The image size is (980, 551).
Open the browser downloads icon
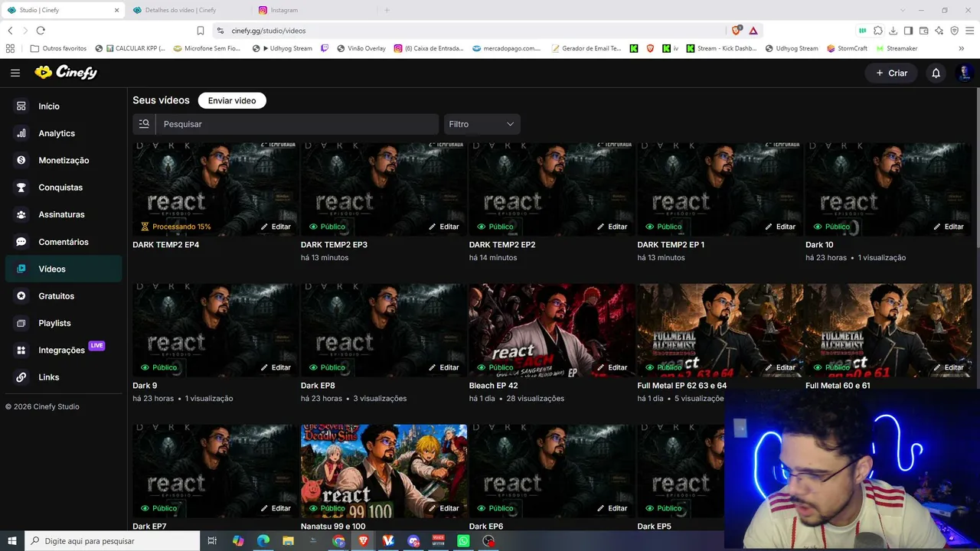[x=893, y=31]
